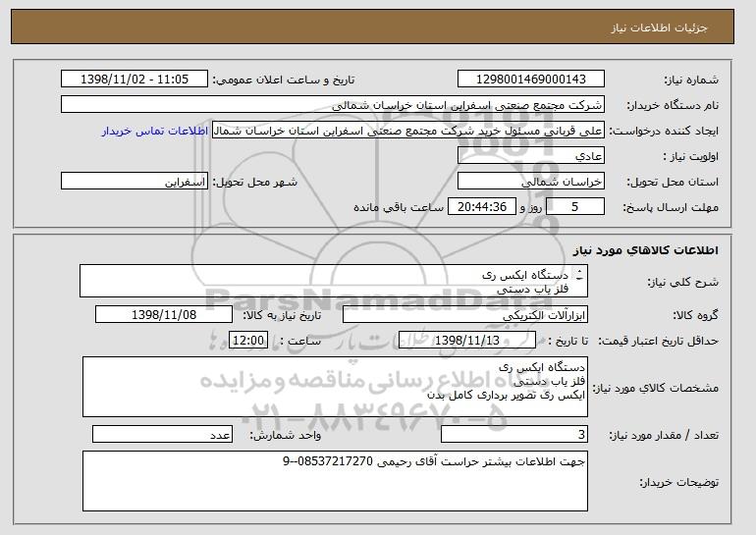The width and height of the screenshot is (756, 535).
Task: Select the header text جزئیات اطلاعات نیاز
Action: [x=659, y=27]
